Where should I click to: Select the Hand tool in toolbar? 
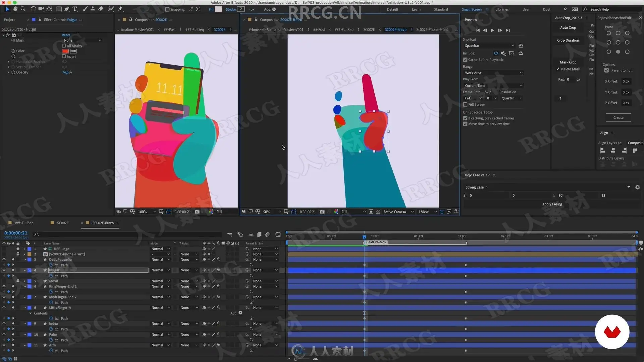coord(15,9)
